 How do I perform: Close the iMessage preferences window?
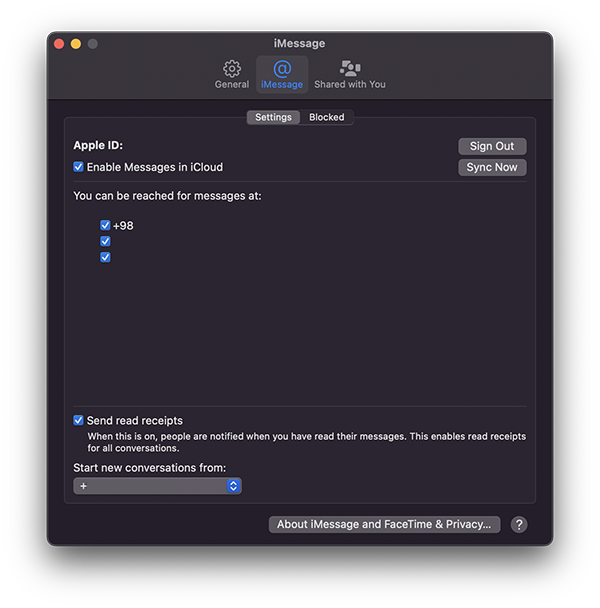[x=59, y=44]
